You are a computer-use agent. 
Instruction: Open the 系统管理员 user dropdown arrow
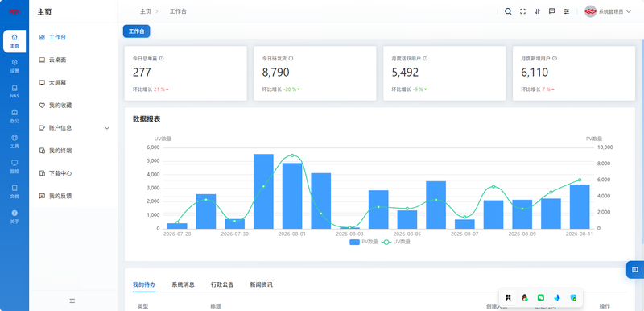point(629,11)
